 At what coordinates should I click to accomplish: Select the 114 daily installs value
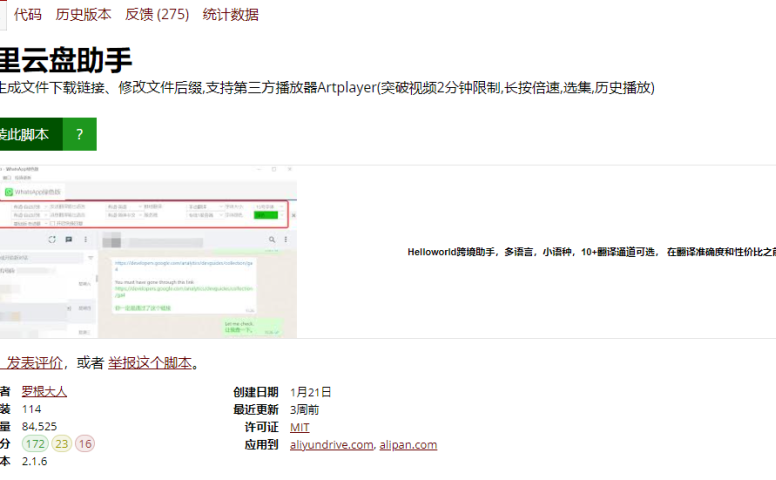[x=31, y=409]
